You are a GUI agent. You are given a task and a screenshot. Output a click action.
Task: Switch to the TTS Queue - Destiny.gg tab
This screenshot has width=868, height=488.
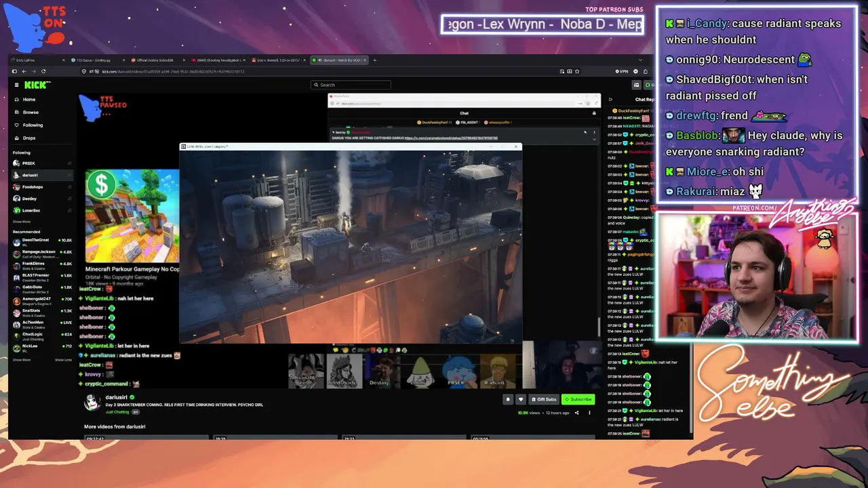(x=97, y=60)
